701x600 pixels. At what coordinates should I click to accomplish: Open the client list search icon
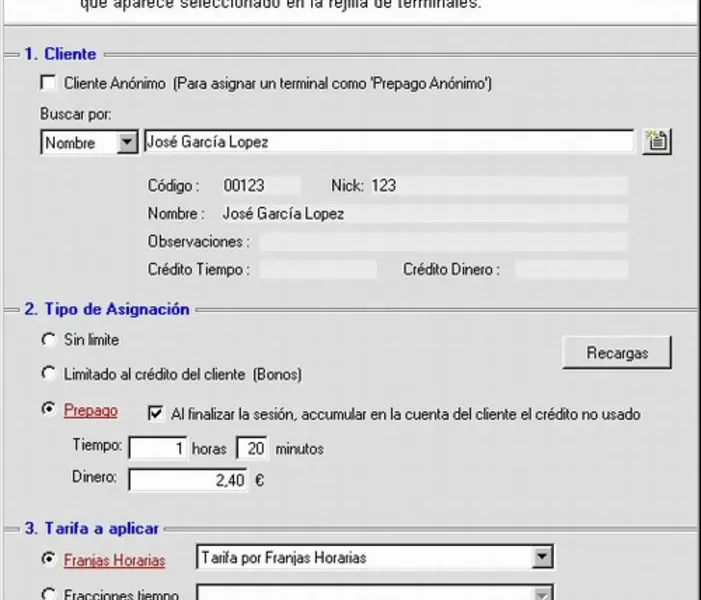coord(657,142)
